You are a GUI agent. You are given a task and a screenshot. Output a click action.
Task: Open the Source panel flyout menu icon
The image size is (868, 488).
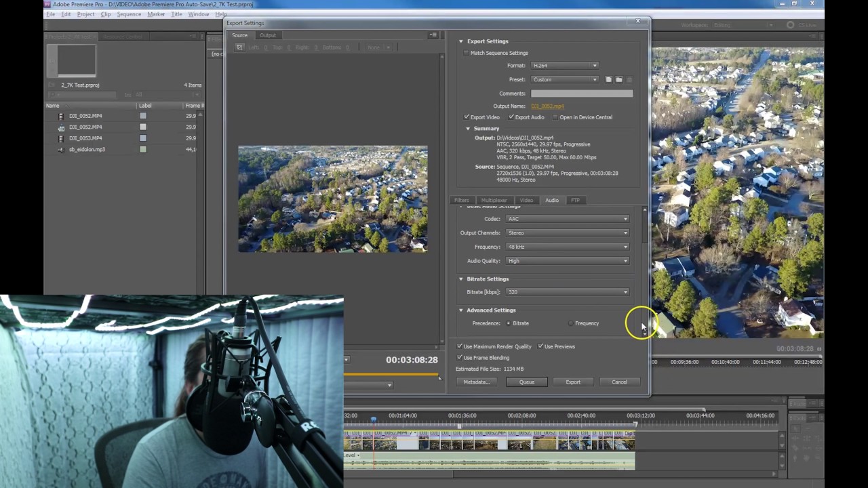tap(433, 35)
